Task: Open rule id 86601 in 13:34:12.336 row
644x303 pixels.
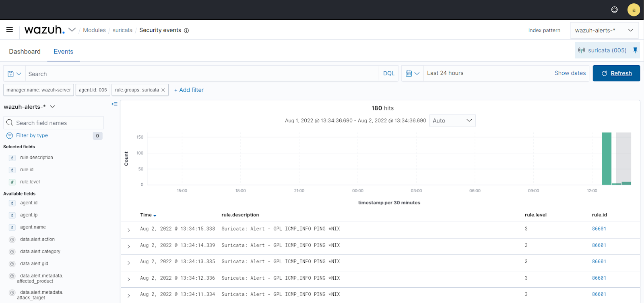Action: click(x=599, y=278)
